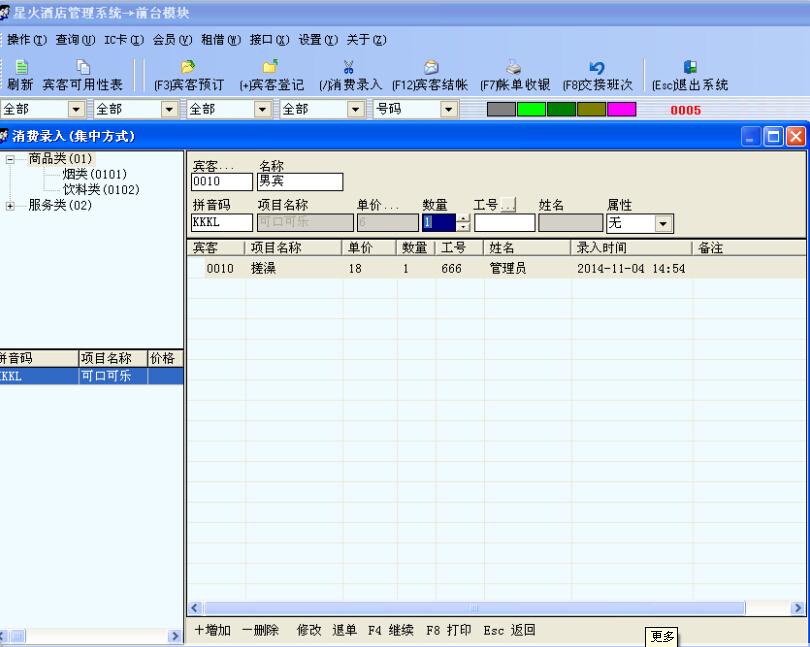
Task: Open the second 全部 filter dropdown
Action: pos(169,109)
